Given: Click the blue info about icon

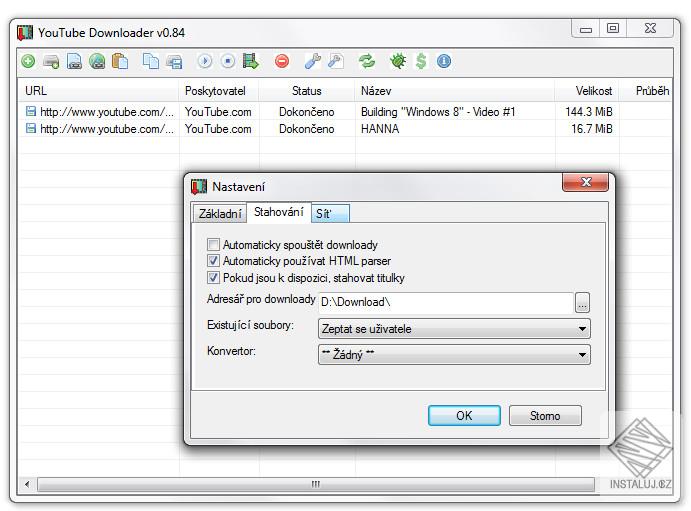Looking at the screenshot, I should (444, 61).
